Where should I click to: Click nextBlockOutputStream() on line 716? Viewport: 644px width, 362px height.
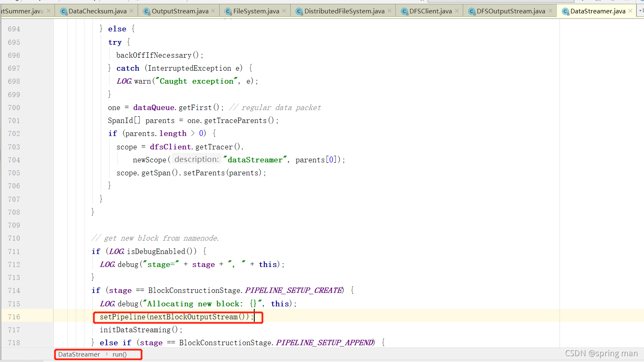pyautogui.click(x=199, y=317)
